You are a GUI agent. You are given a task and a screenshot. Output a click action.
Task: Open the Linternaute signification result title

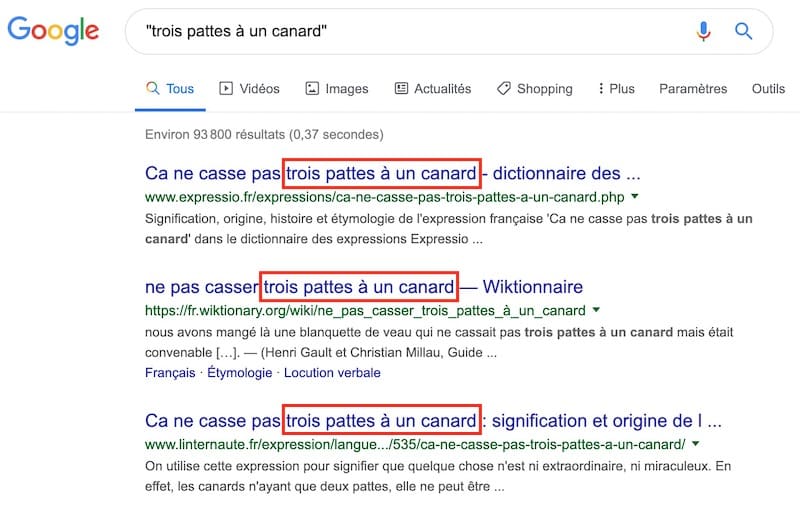click(432, 418)
